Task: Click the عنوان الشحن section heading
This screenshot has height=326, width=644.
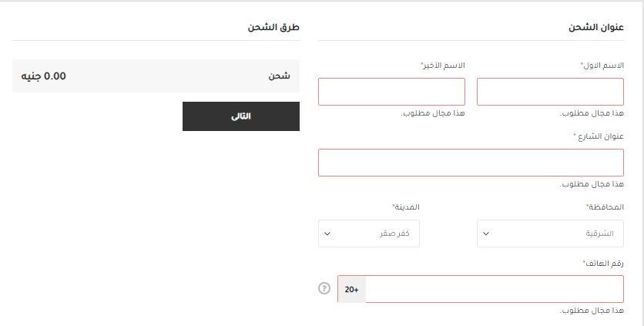Action: tap(595, 27)
